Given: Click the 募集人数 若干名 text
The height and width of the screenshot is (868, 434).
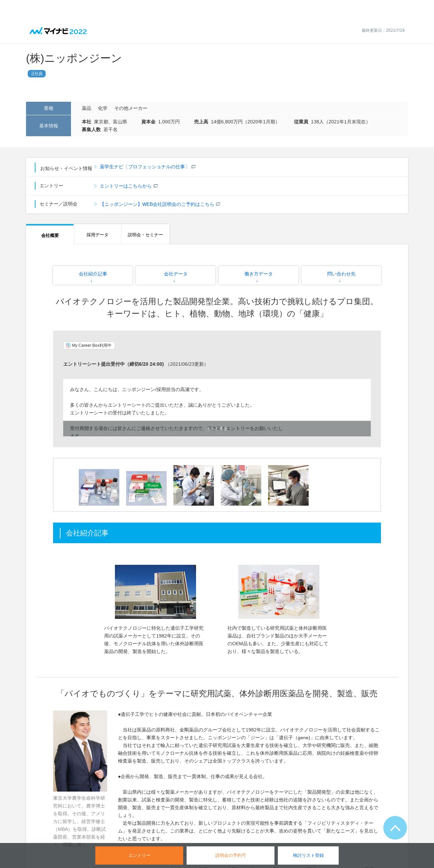Looking at the screenshot, I should tap(99, 129).
